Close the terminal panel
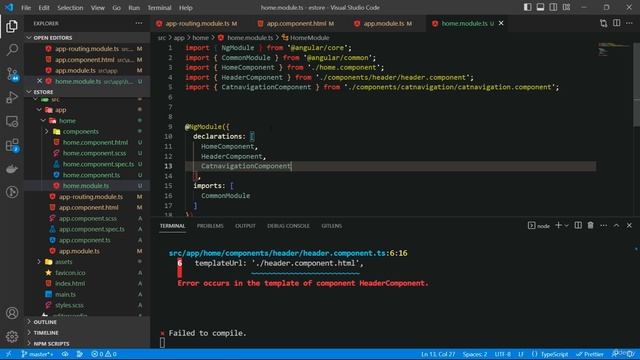The image size is (640, 360). (629, 225)
